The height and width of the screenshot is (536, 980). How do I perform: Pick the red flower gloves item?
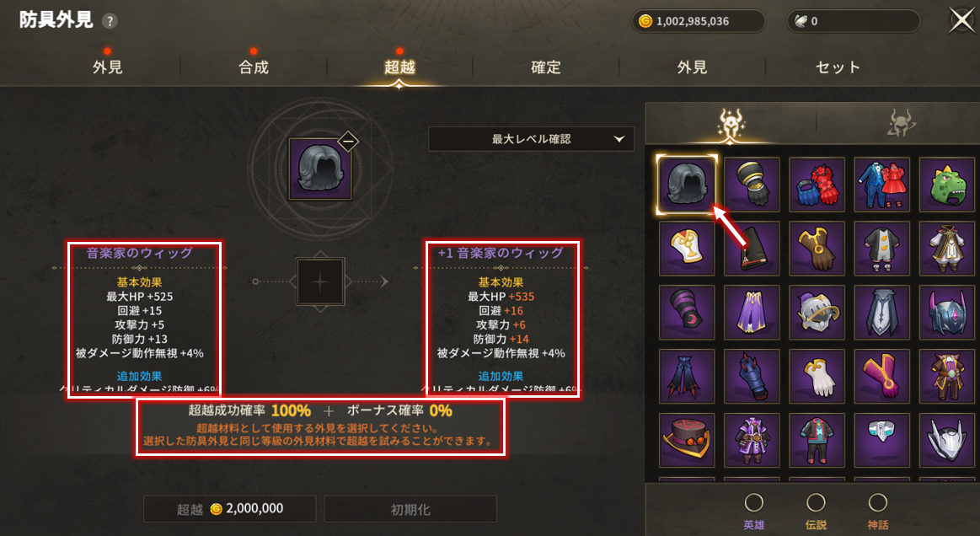pos(817,185)
